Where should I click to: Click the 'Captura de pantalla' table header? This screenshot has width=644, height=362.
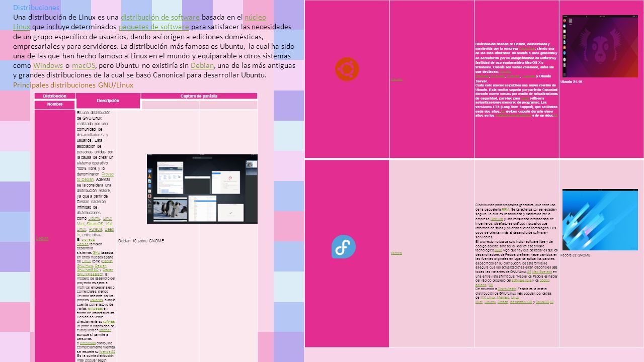coord(199,96)
